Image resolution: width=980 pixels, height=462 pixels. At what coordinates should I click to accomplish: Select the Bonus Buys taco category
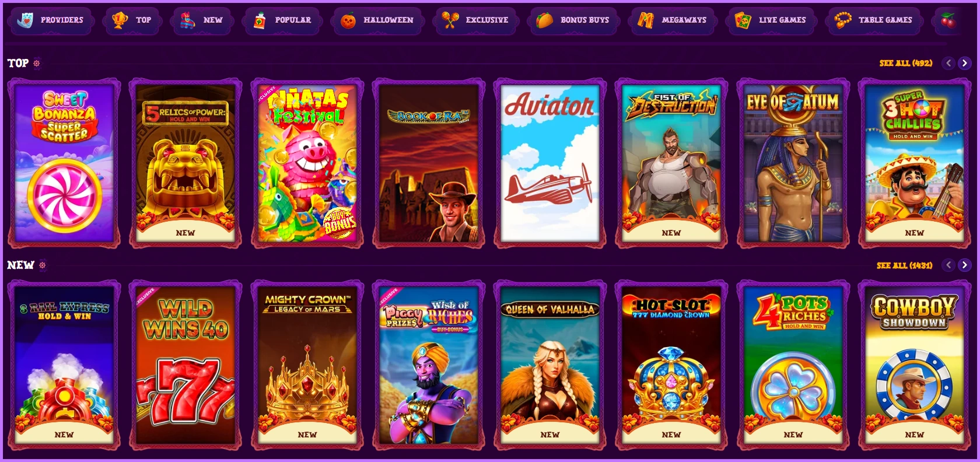click(x=573, y=20)
